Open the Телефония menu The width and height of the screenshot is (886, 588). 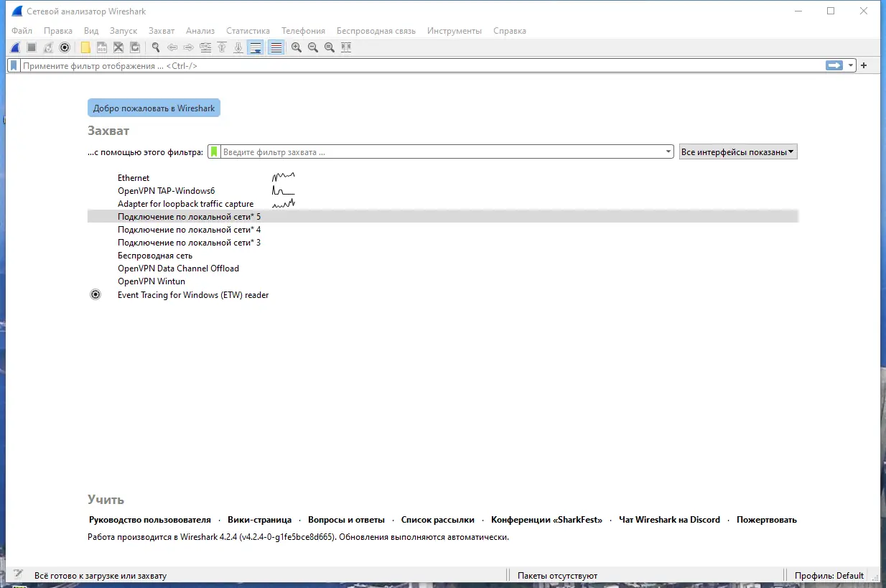[x=303, y=31]
